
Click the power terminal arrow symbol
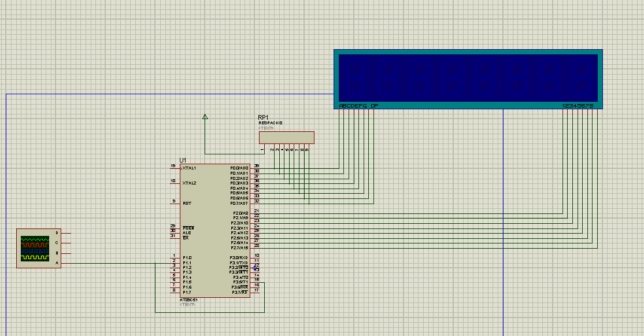click(205, 117)
